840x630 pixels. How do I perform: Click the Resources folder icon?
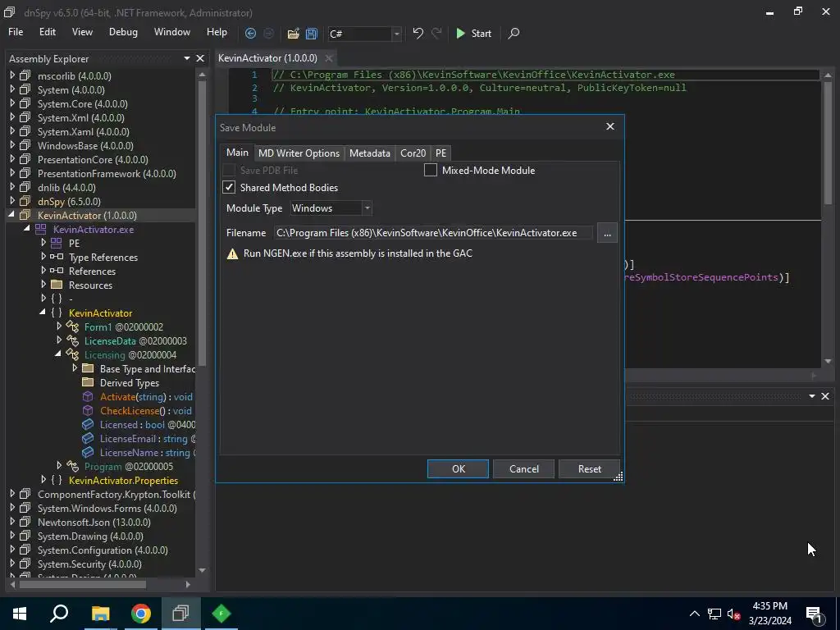coord(57,285)
